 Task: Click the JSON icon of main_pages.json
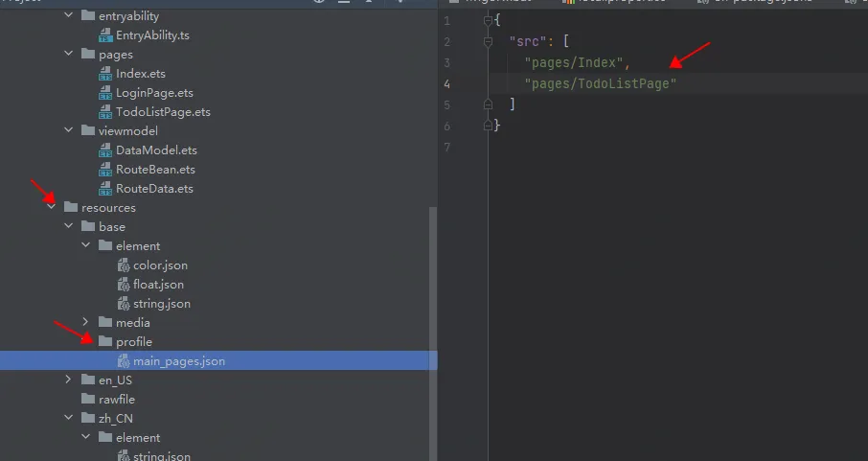point(124,361)
